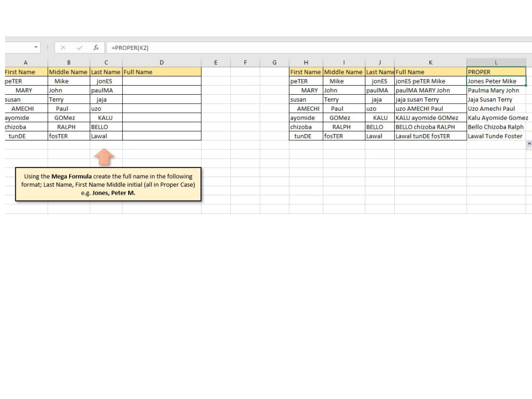Screen dimensions: 532x399
Task: Select cell containing 'Lawal Tunde Foster'
Action: (x=496, y=136)
